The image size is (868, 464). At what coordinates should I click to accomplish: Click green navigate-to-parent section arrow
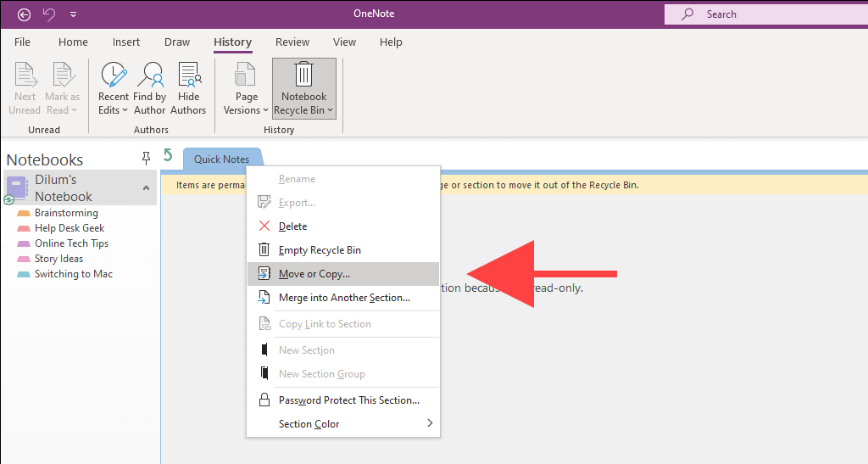point(169,155)
